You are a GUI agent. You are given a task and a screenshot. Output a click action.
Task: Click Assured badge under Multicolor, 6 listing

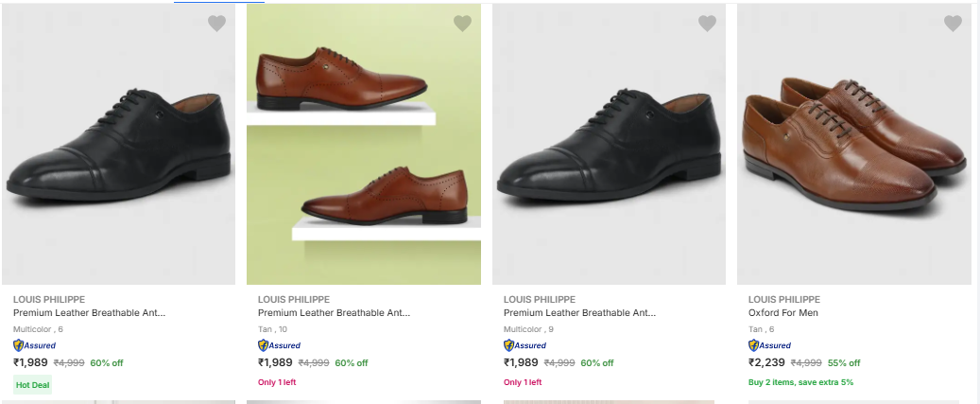pos(34,345)
